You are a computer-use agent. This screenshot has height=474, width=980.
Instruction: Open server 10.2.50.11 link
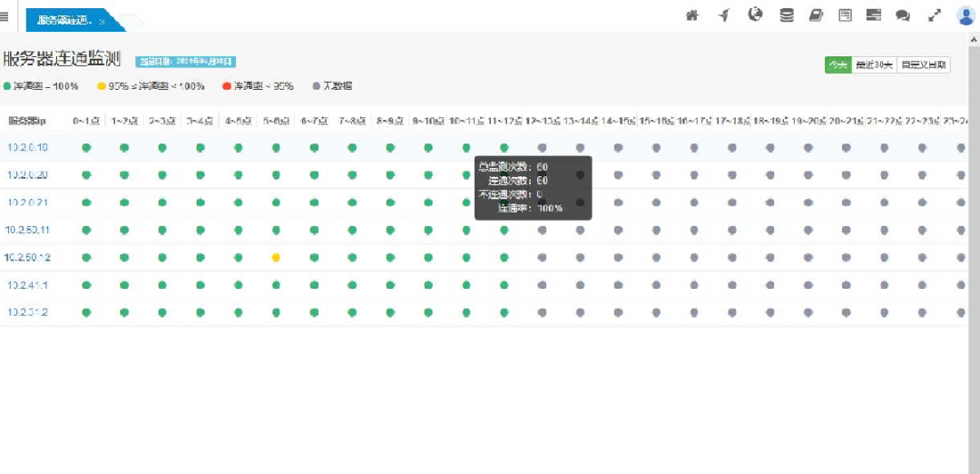tap(27, 231)
